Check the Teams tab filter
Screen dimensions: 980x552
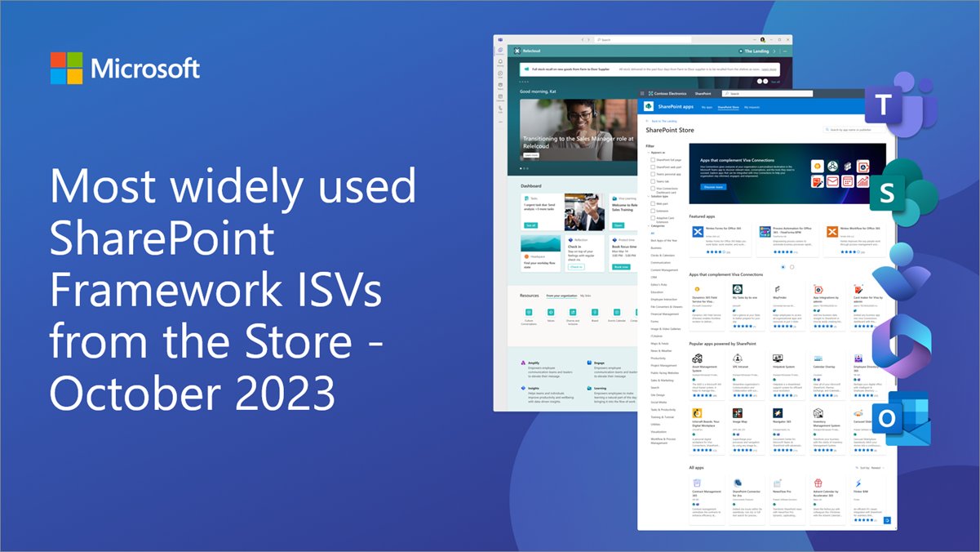pyautogui.click(x=652, y=182)
